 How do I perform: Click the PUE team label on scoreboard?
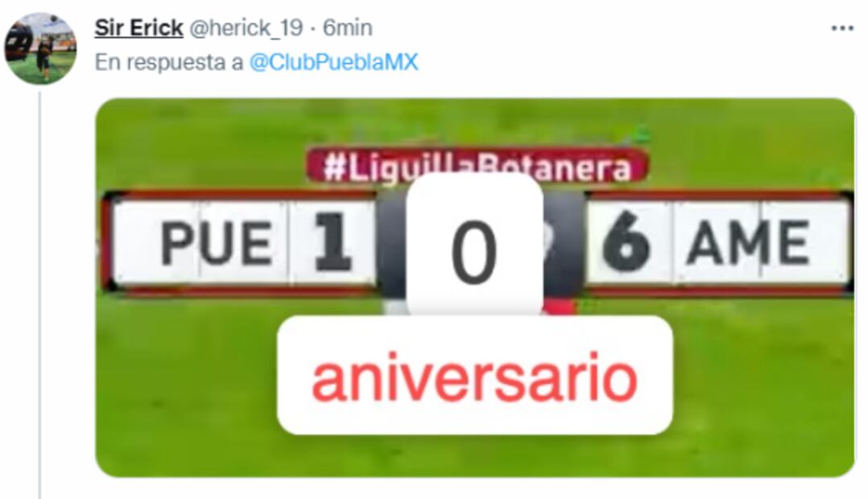pos(216,243)
